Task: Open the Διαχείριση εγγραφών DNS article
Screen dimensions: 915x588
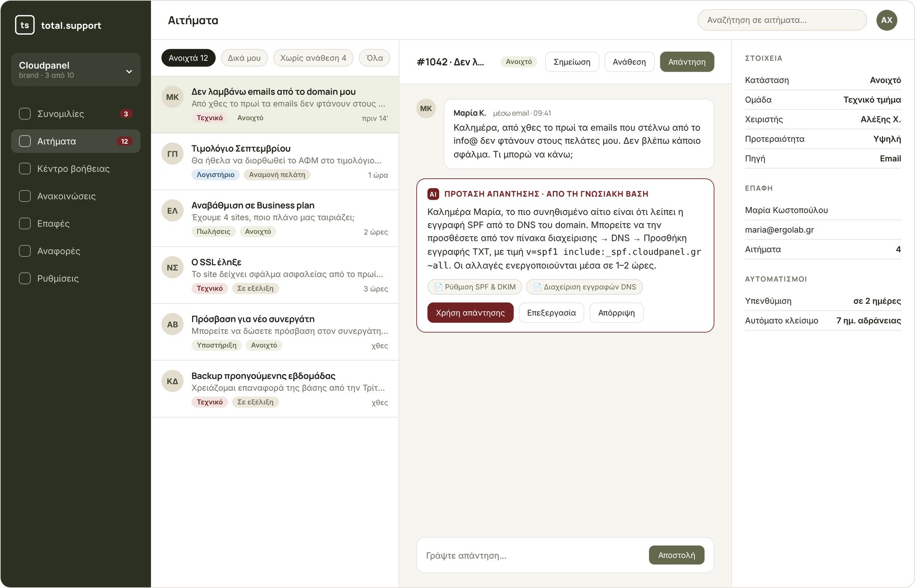Action: coord(585,287)
